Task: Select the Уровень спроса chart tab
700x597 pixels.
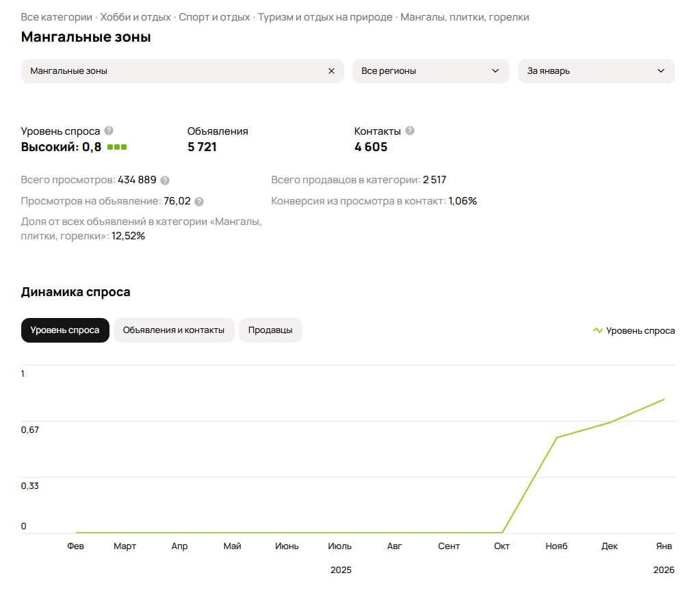Action: pos(65,330)
